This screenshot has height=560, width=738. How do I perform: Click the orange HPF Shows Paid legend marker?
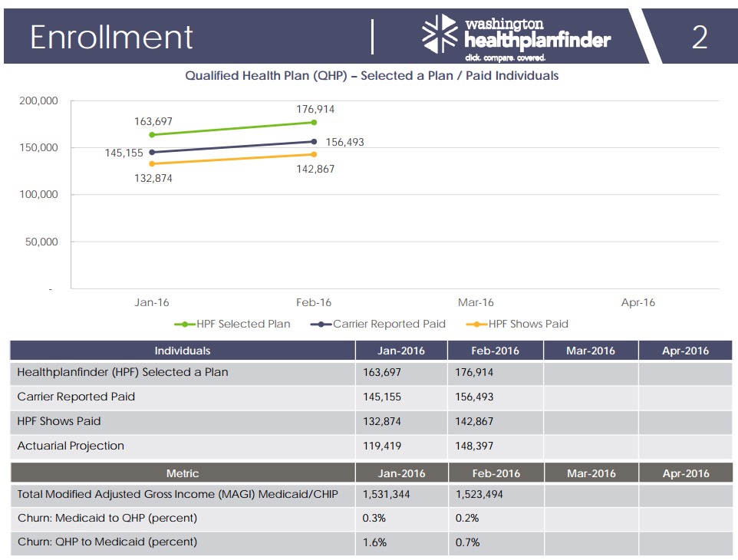[477, 324]
